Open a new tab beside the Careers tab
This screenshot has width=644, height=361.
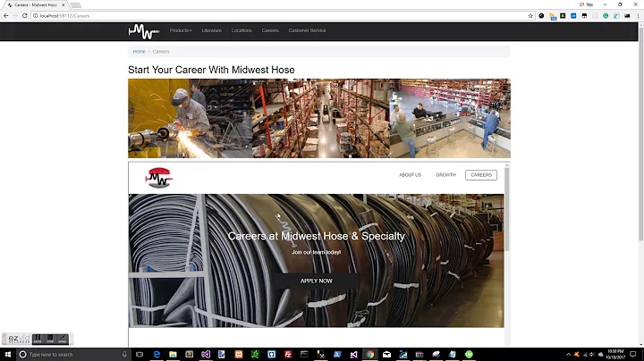point(75,5)
